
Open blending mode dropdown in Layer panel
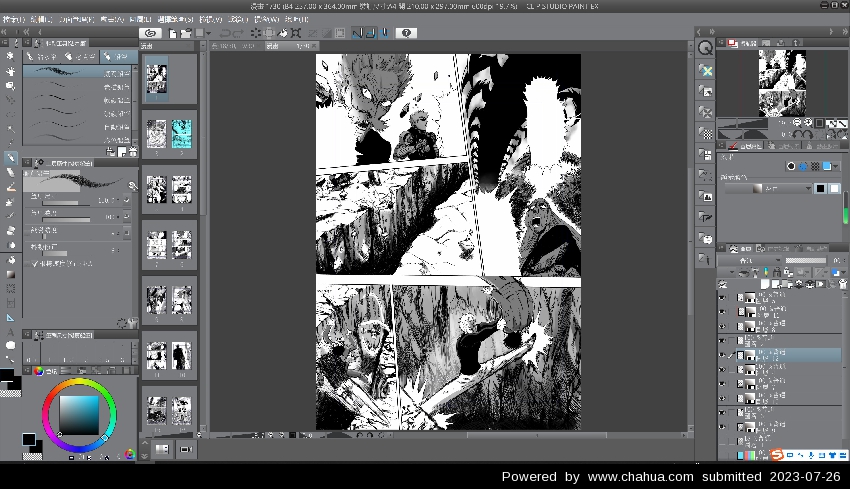pos(750,261)
